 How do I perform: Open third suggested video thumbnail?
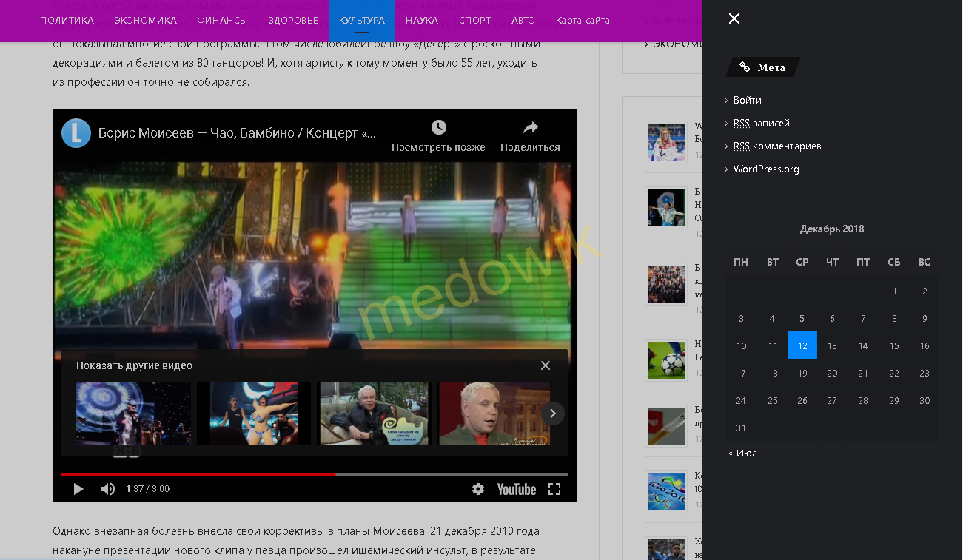(375, 414)
